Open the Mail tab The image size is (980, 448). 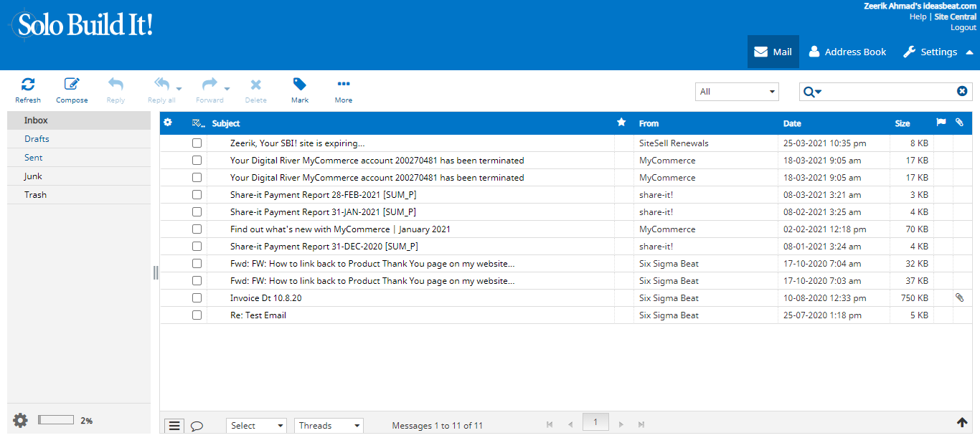click(x=773, y=52)
